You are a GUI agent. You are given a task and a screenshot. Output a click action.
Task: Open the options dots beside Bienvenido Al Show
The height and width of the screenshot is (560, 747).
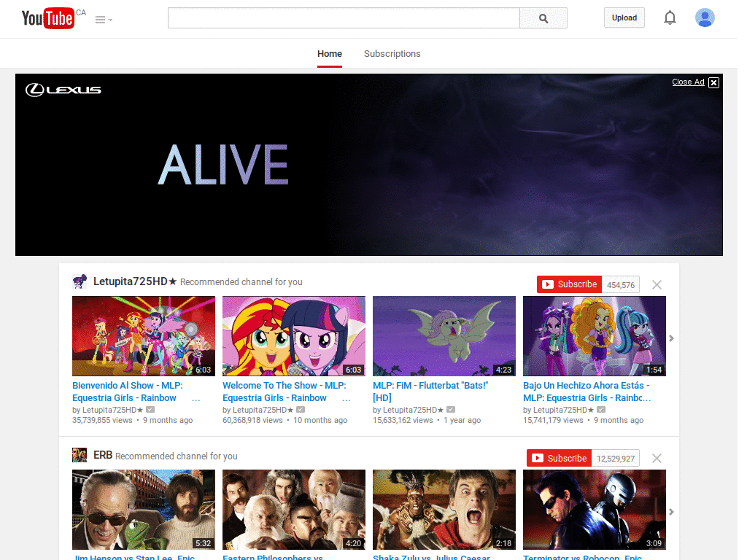(196, 399)
